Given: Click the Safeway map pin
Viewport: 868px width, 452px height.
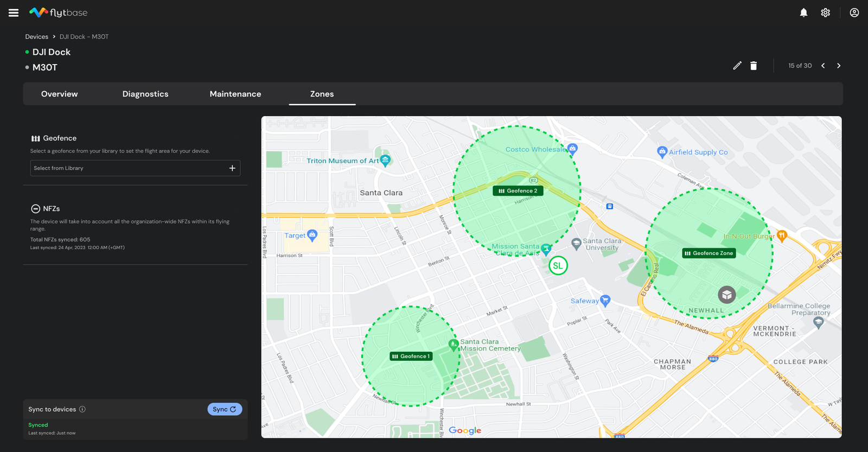Looking at the screenshot, I should pyautogui.click(x=605, y=300).
